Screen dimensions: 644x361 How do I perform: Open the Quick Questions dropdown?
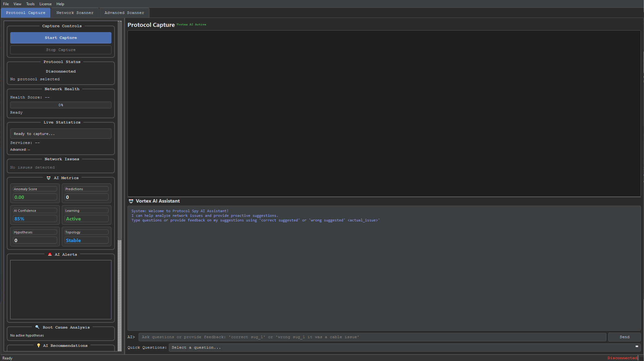point(405,347)
